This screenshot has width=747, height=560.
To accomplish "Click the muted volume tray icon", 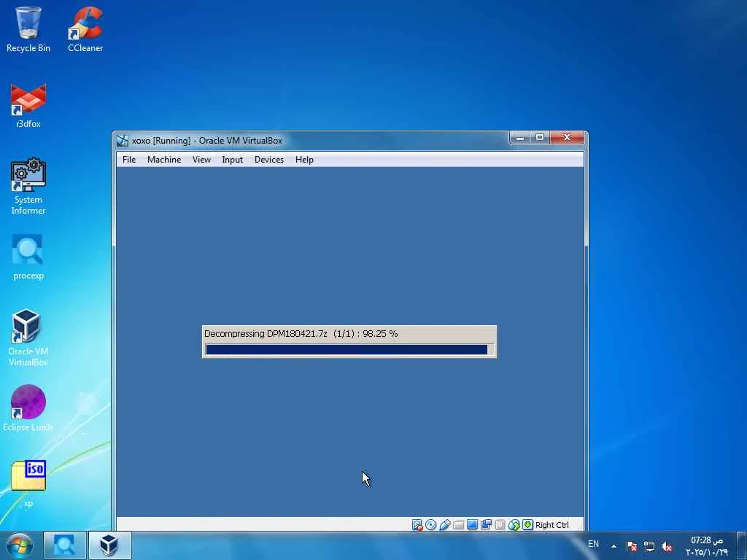I will (x=667, y=546).
